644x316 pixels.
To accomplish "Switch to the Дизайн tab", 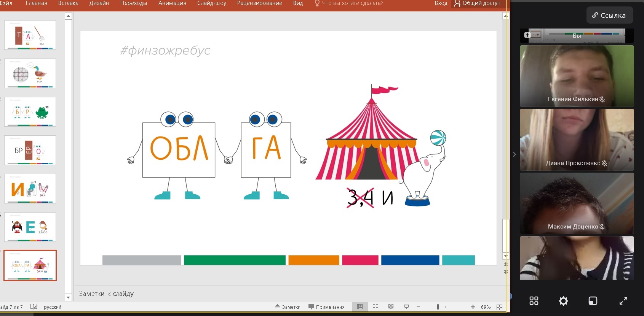I will pyautogui.click(x=99, y=3).
